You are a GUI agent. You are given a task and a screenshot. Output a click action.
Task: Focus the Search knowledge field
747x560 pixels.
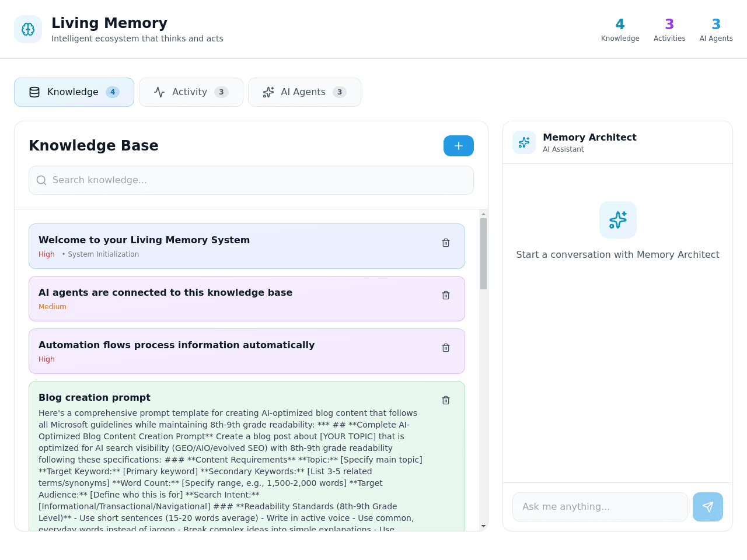(251, 180)
